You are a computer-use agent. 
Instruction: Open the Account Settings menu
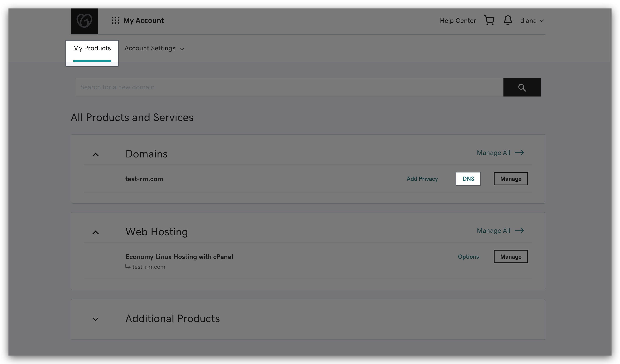point(150,48)
